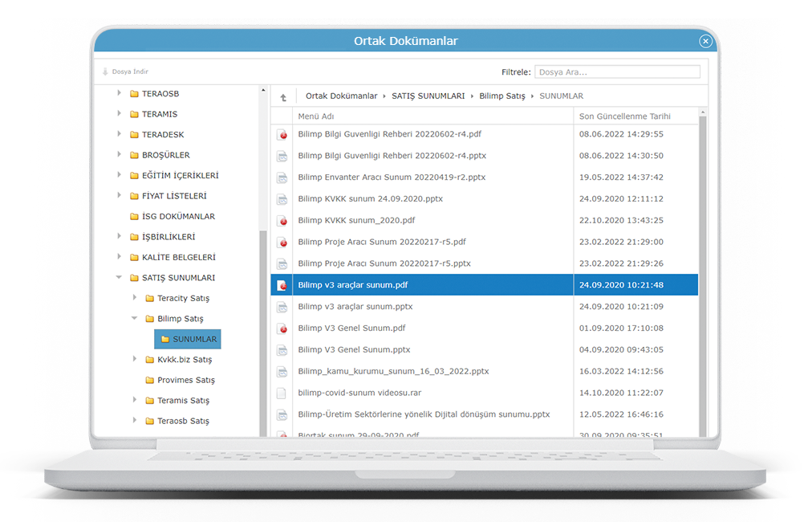Viewport: 812px width, 522px height.
Task: Select file 'bilimp-covid-sunum videosu.rar'
Action: [x=359, y=393]
